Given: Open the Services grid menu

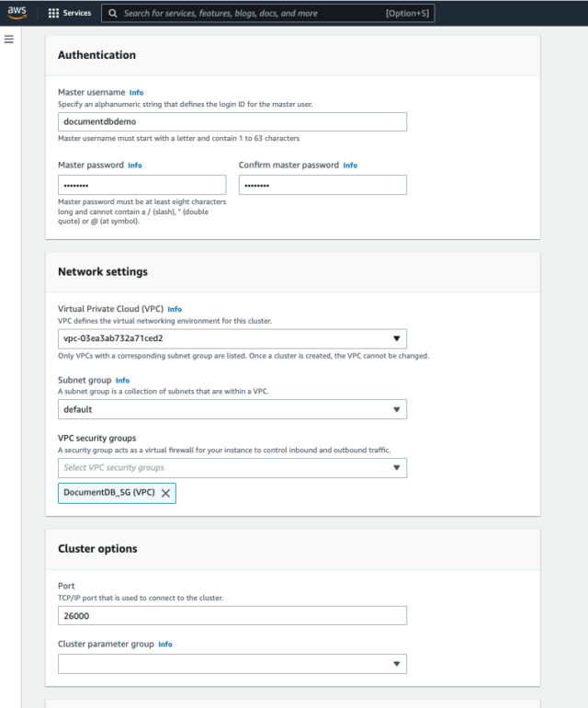Looking at the screenshot, I should click(x=53, y=14).
